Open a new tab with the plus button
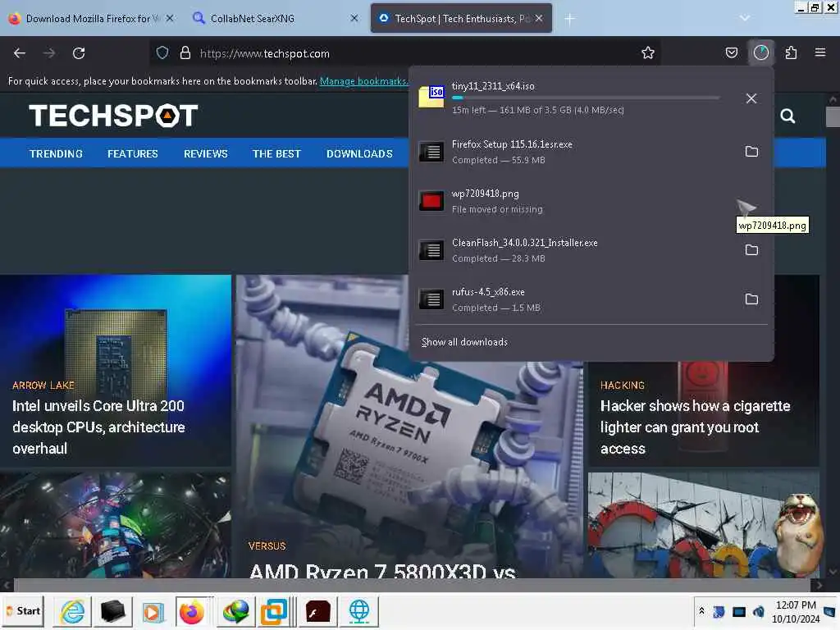840x630 pixels. 570,19
